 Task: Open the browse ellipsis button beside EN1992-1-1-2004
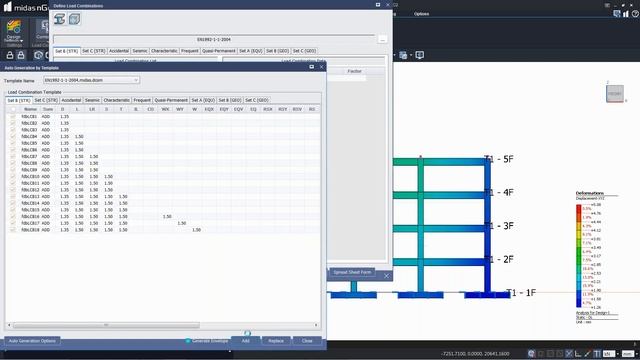click(382, 40)
